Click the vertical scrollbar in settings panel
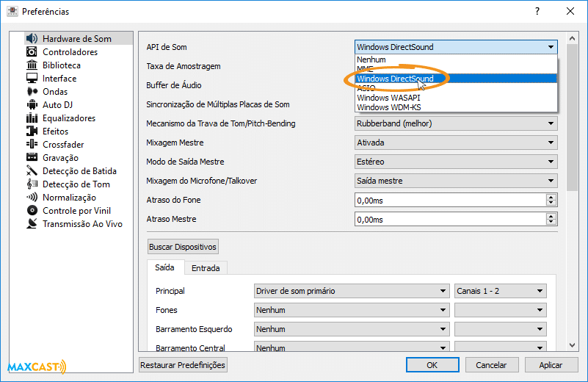The height and width of the screenshot is (382, 588). click(573, 118)
